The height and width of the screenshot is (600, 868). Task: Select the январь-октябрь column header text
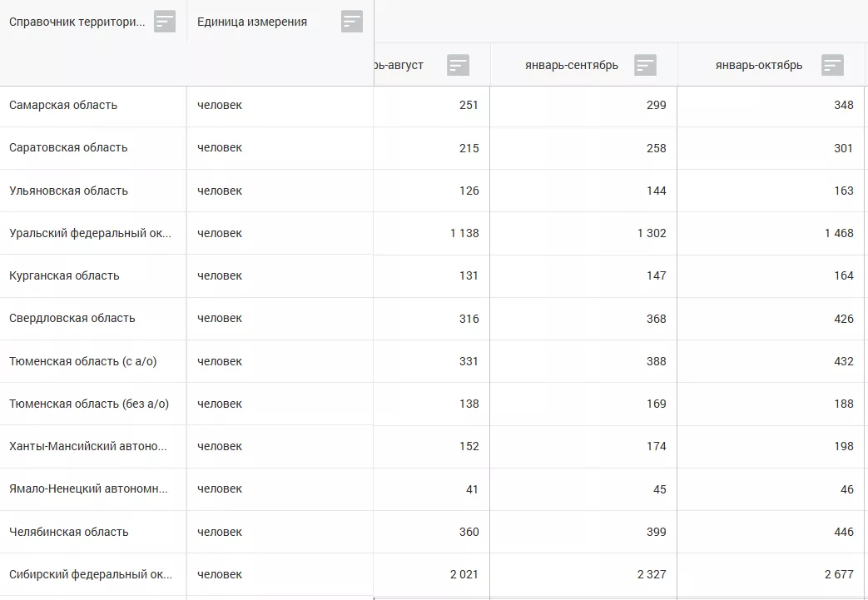(758, 65)
